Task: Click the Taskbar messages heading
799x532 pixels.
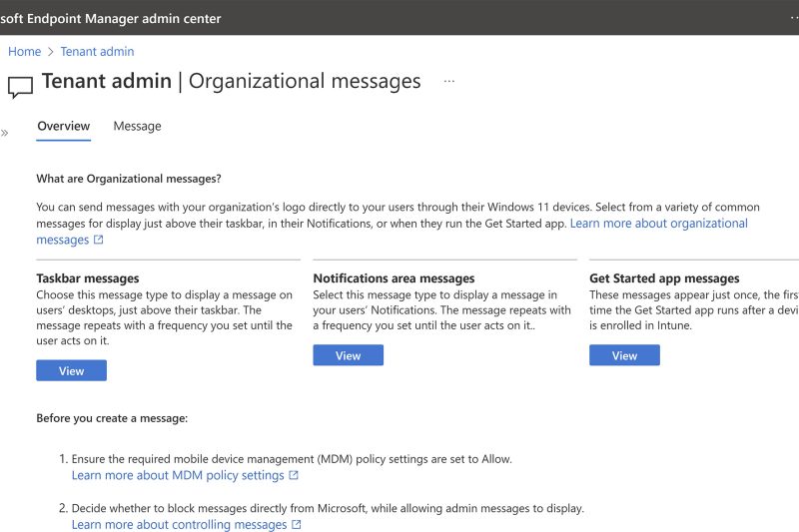Action: pos(88,278)
